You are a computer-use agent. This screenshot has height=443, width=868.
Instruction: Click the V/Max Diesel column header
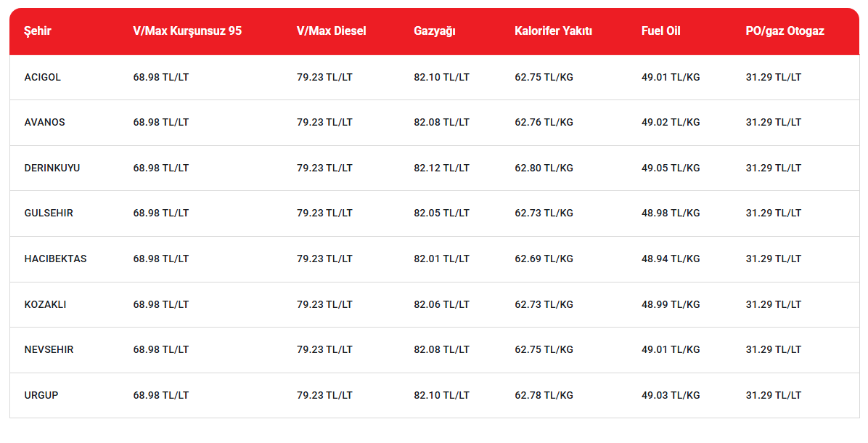331,31
